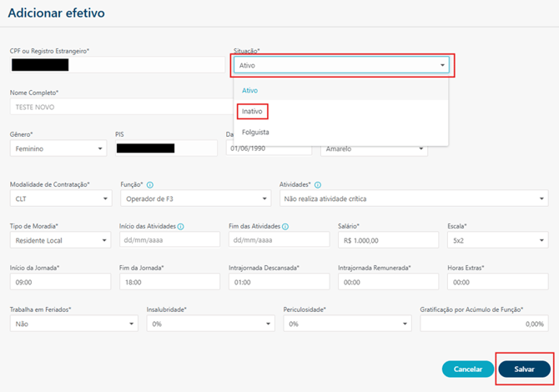Click the Nome Completo text field
559x392 pixels.
[117, 107]
